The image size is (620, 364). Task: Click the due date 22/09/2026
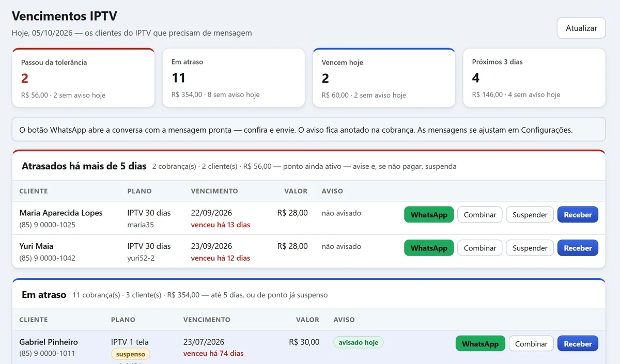[211, 213]
